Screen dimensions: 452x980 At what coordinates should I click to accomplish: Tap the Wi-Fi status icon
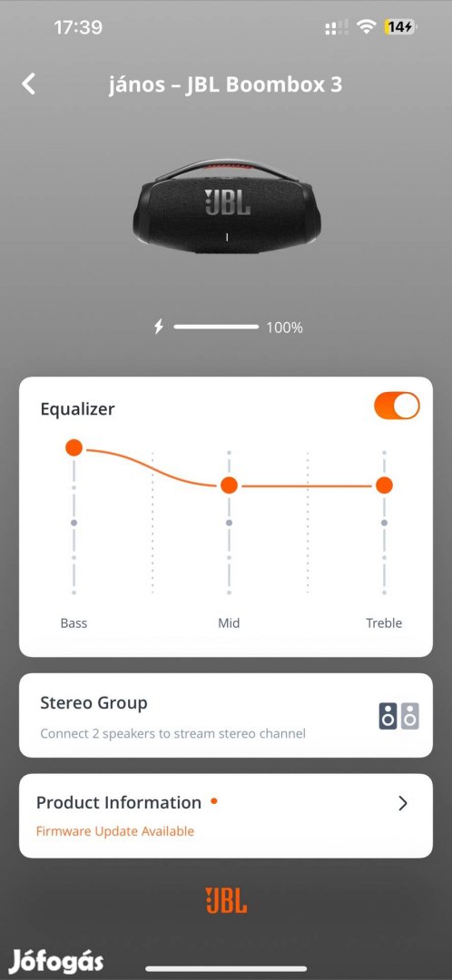(366, 27)
